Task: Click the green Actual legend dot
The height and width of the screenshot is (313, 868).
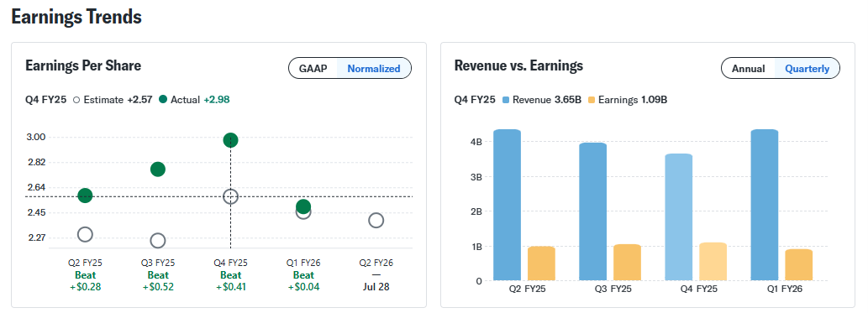Action: pyautogui.click(x=163, y=100)
